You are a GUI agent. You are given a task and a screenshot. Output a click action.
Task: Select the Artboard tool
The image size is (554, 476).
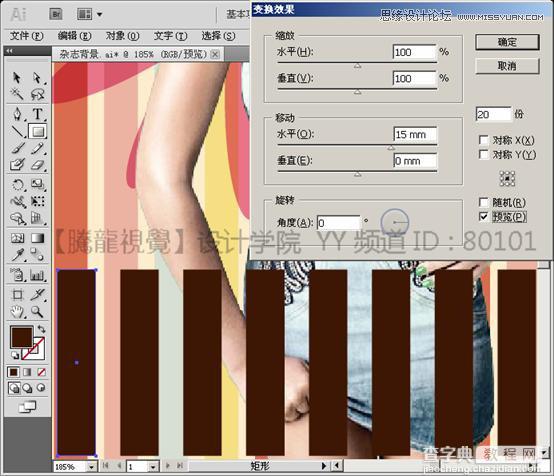17,294
